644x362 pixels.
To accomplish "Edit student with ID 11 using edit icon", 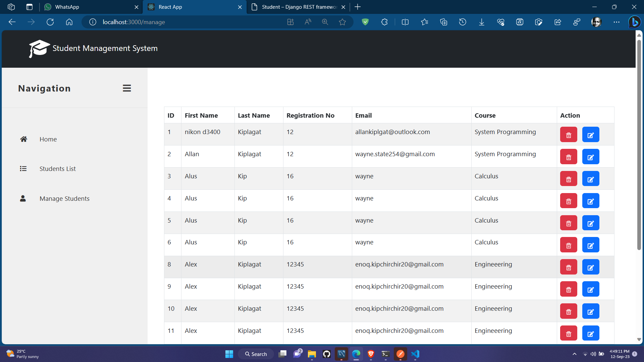I will 590,333.
